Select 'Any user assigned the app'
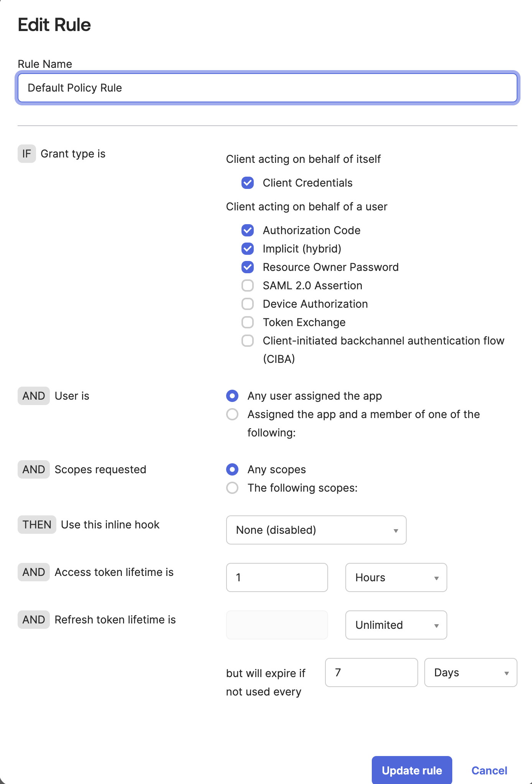 pos(232,396)
